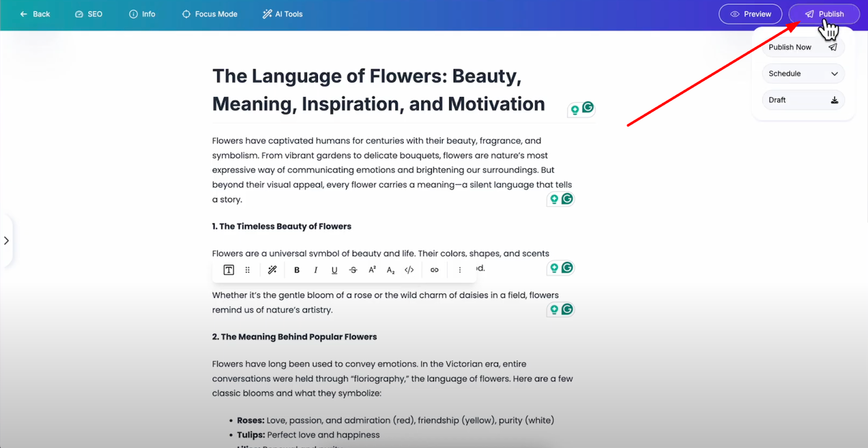Expand the left sidebar panel arrow

click(6, 240)
